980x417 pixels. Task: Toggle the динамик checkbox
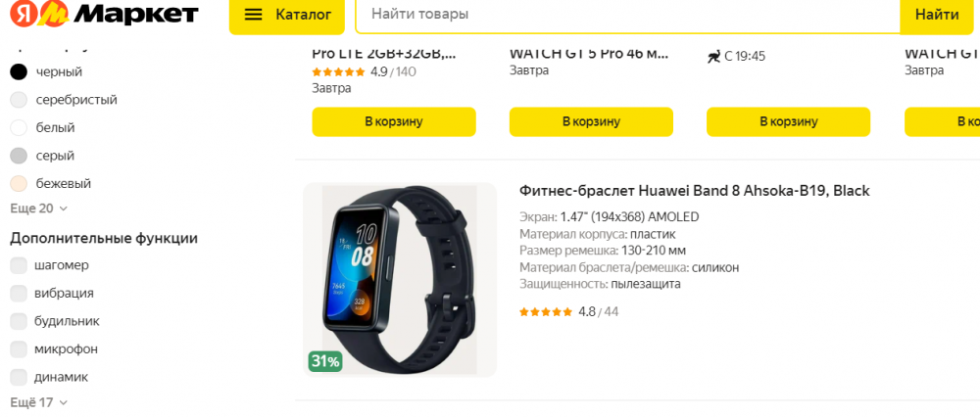pos(19,377)
